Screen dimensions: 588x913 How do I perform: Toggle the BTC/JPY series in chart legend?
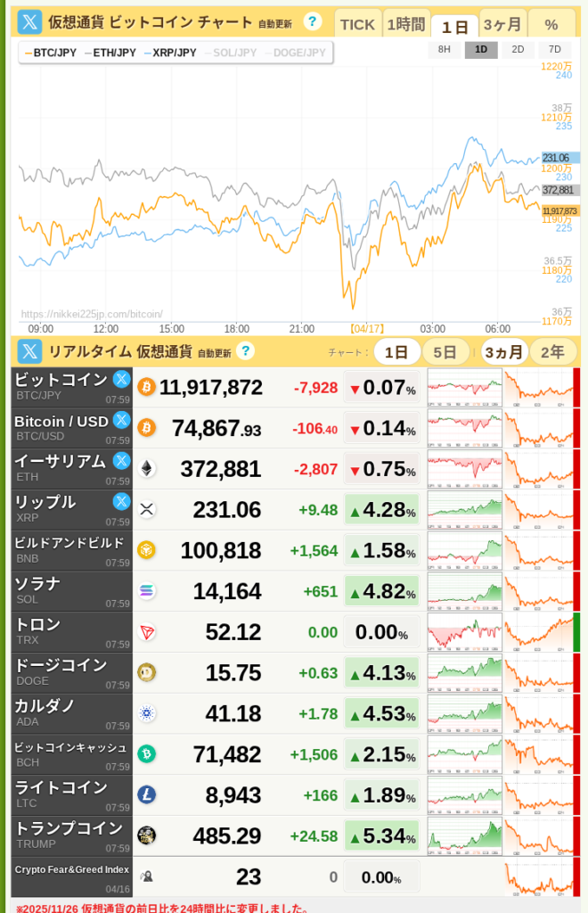51,53
